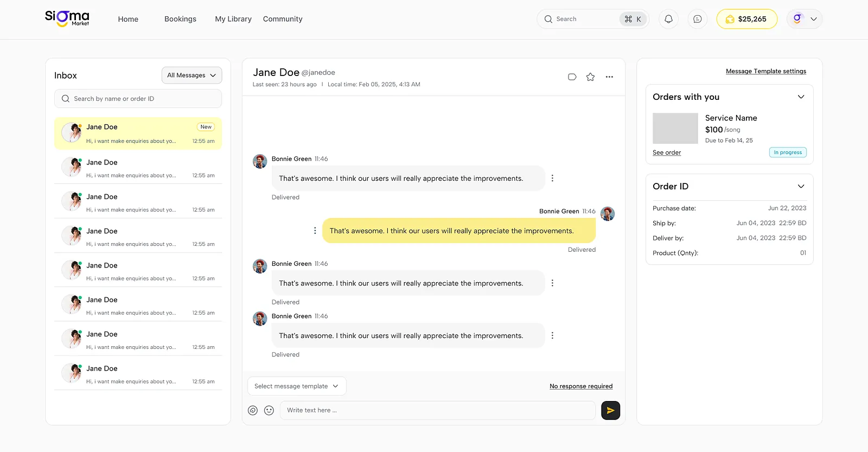The height and width of the screenshot is (452, 868).
Task: Star the Jane Doe conversation
Action: point(590,77)
